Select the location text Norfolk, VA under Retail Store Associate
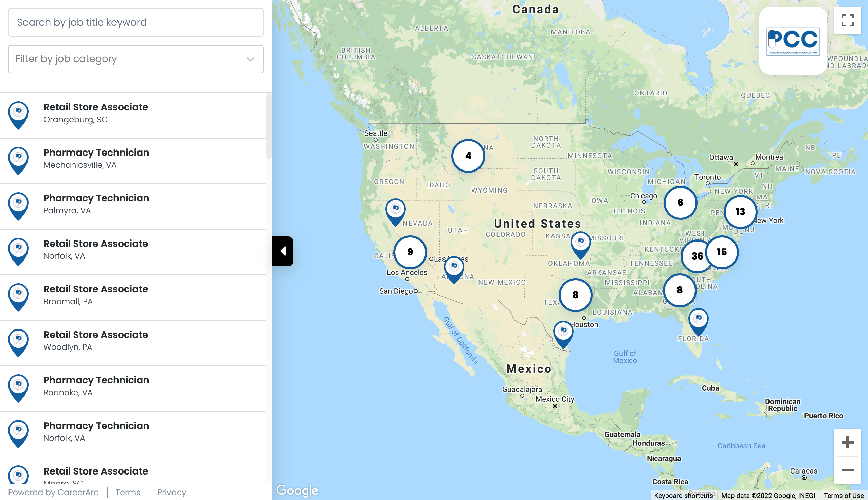The height and width of the screenshot is (500, 868). pos(64,256)
